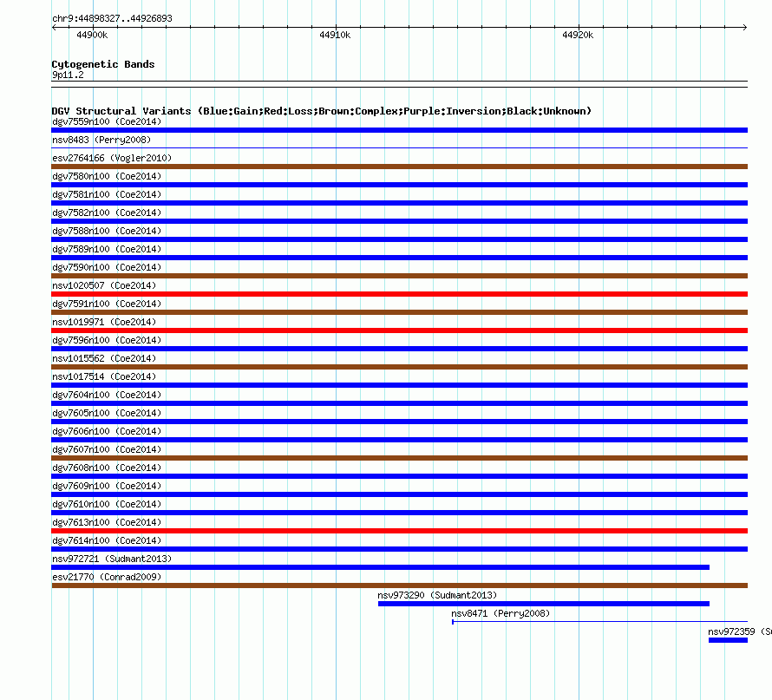Open nsv8483 (Perry2008) variant label
This screenshot has height=700, width=772.
(x=101, y=140)
